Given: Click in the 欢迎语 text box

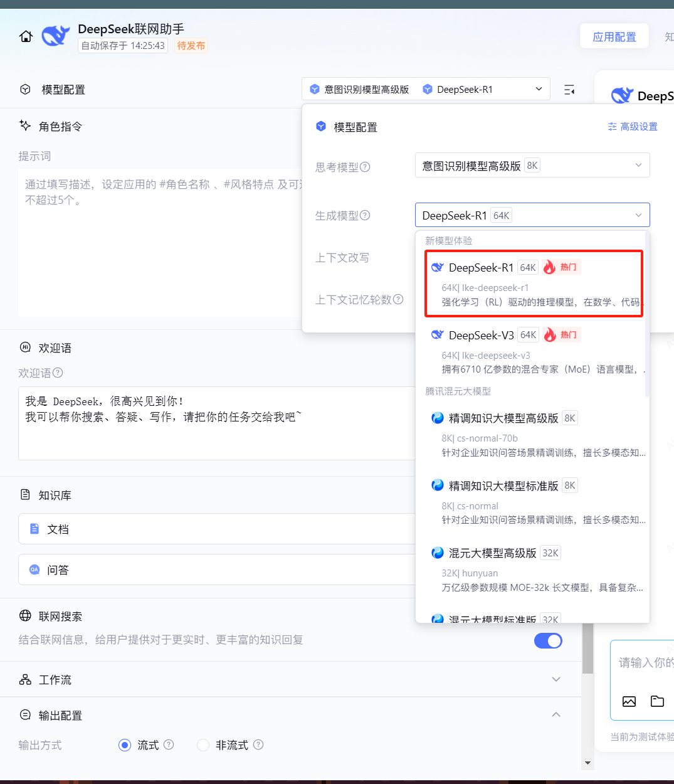Looking at the screenshot, I should (217, 423).
